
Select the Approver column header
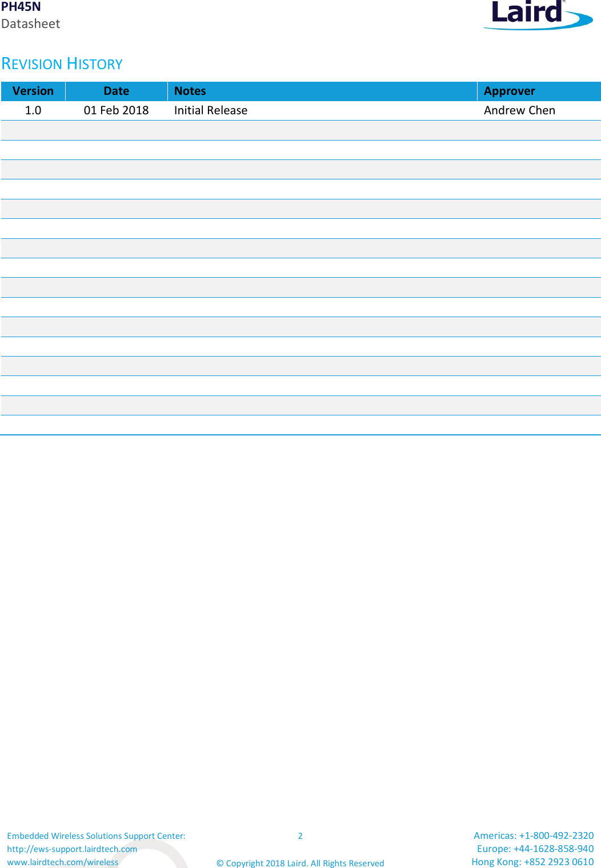pos(539,91)
